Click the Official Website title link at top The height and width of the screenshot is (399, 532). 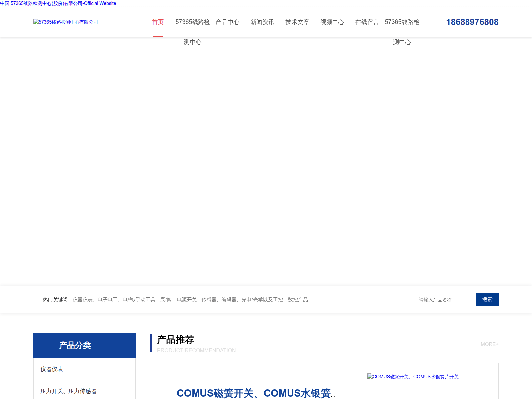(x=58, y=3)
